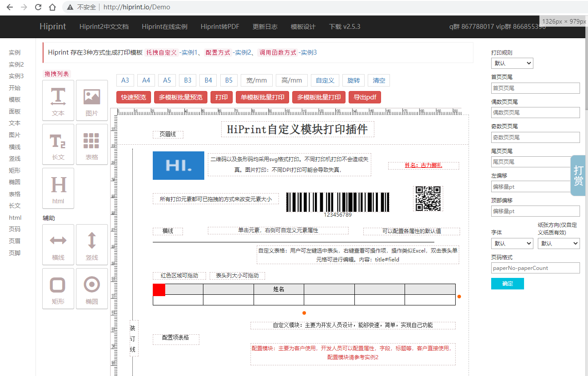The image size is (588, 376).
Task: Set paper size to B5
Action: pos(229,80)
